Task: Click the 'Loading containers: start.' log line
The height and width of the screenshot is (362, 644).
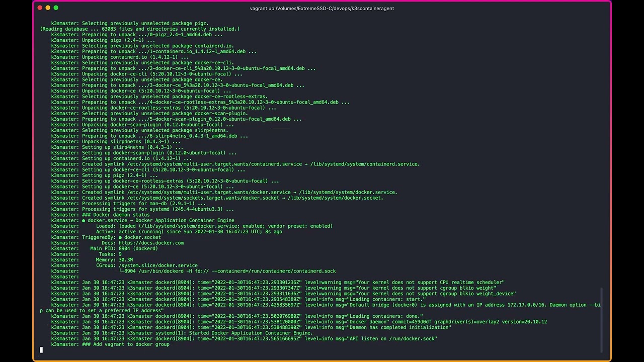Action: [x=238, y=299]
